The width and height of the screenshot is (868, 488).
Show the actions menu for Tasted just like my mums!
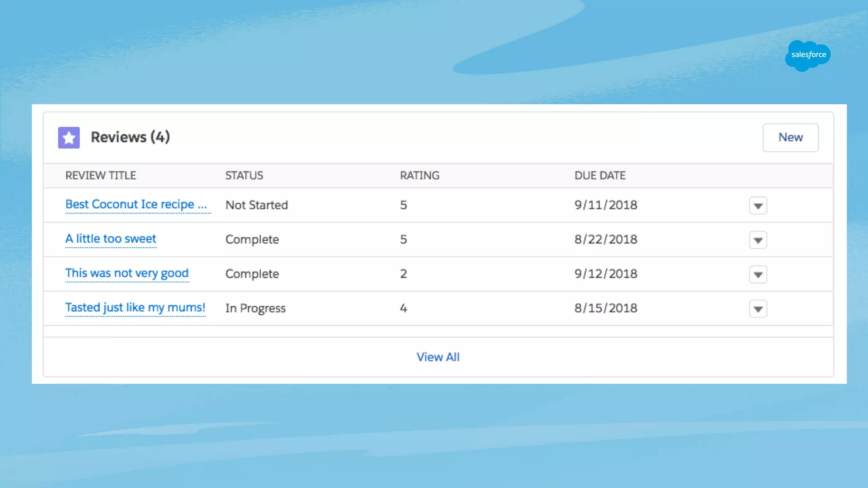[x=758, y=309]
